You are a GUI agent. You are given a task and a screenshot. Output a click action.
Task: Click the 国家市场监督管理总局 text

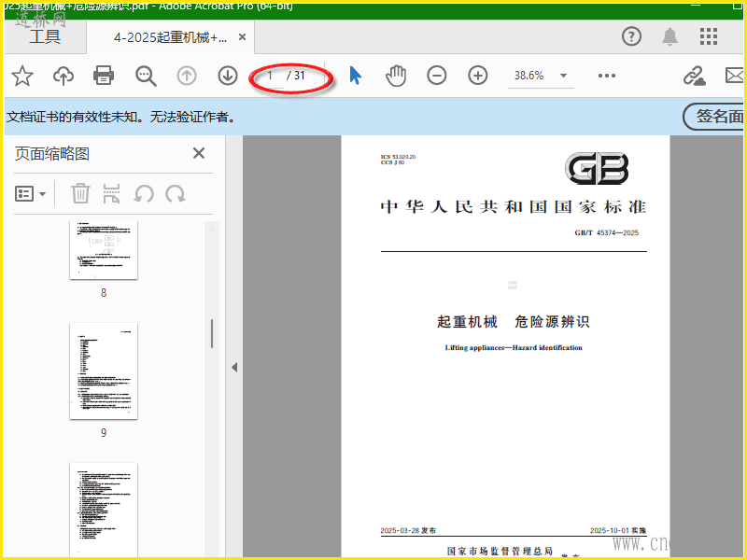(x=500, y=551)
